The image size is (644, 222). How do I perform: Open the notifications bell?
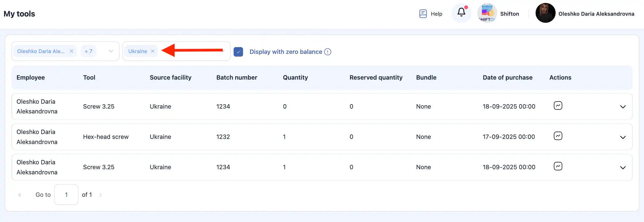(461, 12)
